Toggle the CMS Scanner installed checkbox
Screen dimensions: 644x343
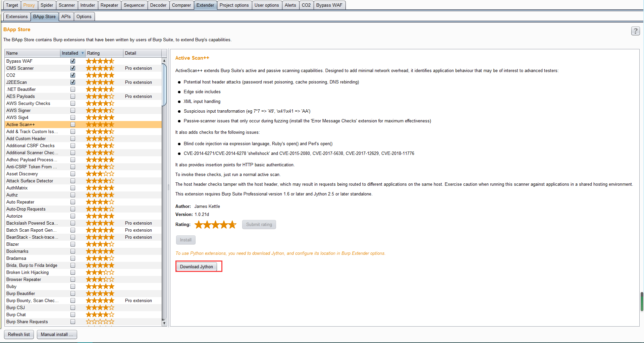click(73, 68)
